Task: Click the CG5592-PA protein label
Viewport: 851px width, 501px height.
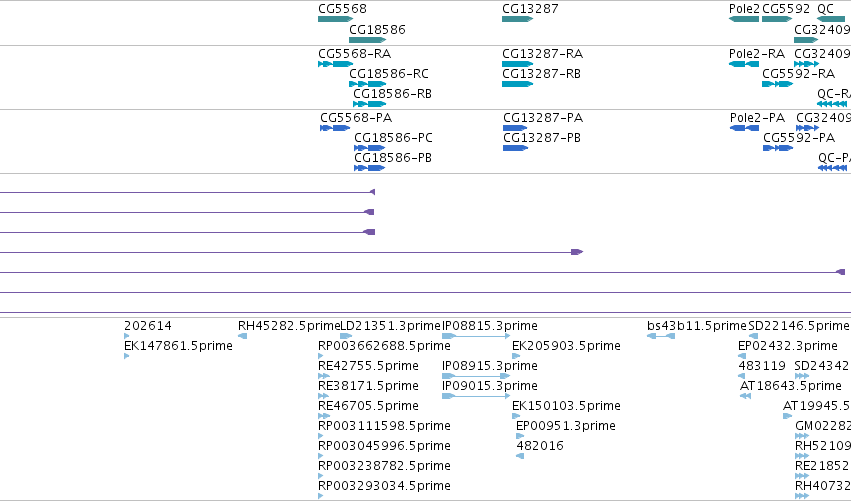Action: 799,138
